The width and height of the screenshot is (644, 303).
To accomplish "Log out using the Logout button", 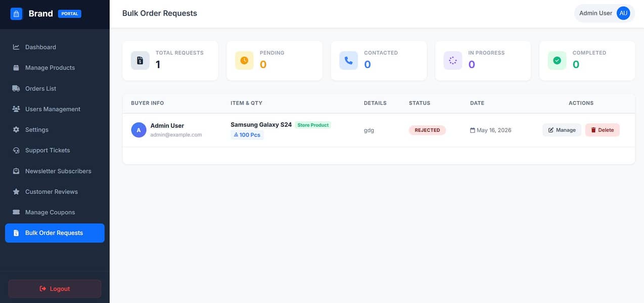I will click(55, 289).
